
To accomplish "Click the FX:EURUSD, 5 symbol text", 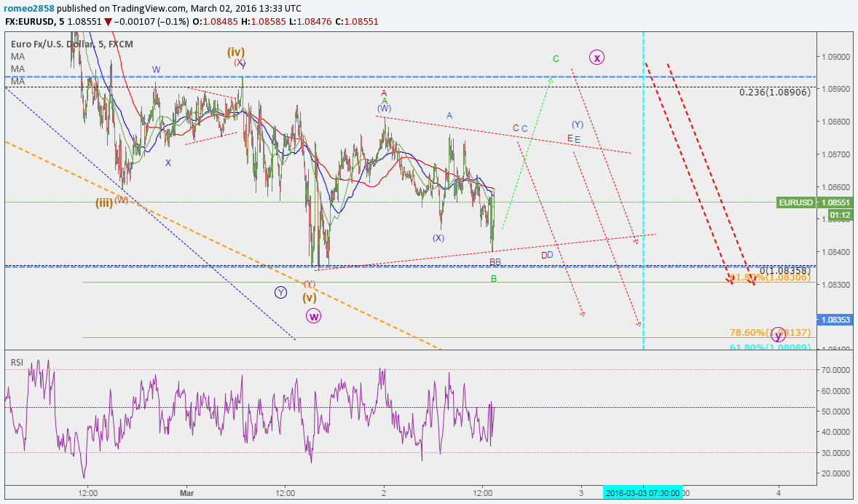I will pyautogui.click(x=34, y=22).
